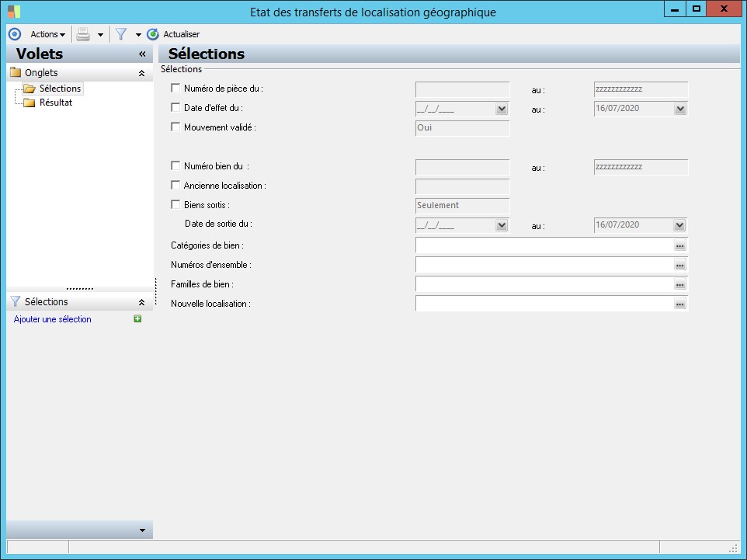
Task: Maximize the window
Action: [697, 9]
